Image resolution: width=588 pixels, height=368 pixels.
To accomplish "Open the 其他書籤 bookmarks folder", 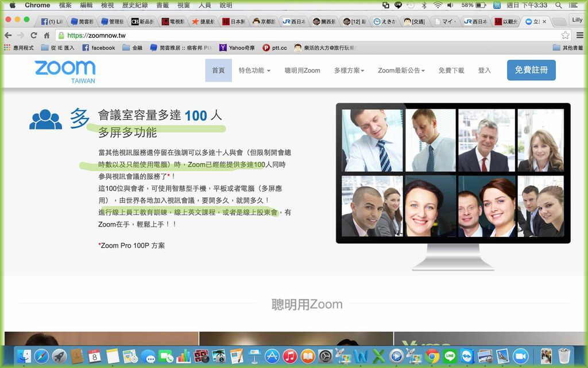I will coord(568,48).
